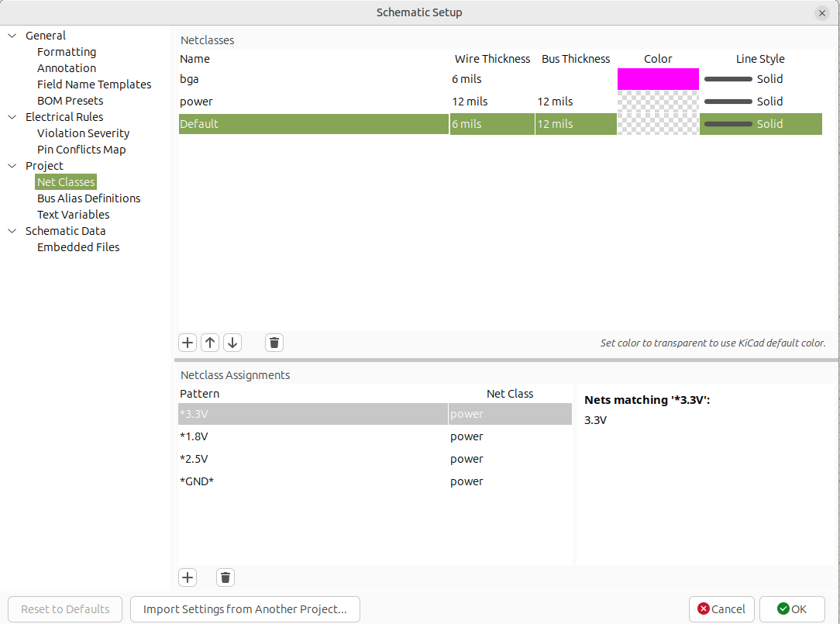Click the Color column header
Screen dimensions: 840x624
(x=658, y=59)
